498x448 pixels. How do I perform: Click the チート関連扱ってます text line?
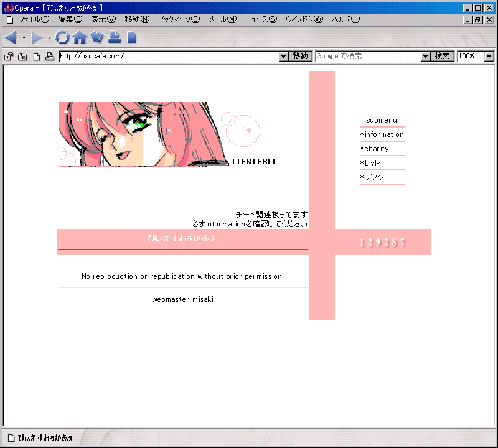[271, 215]
